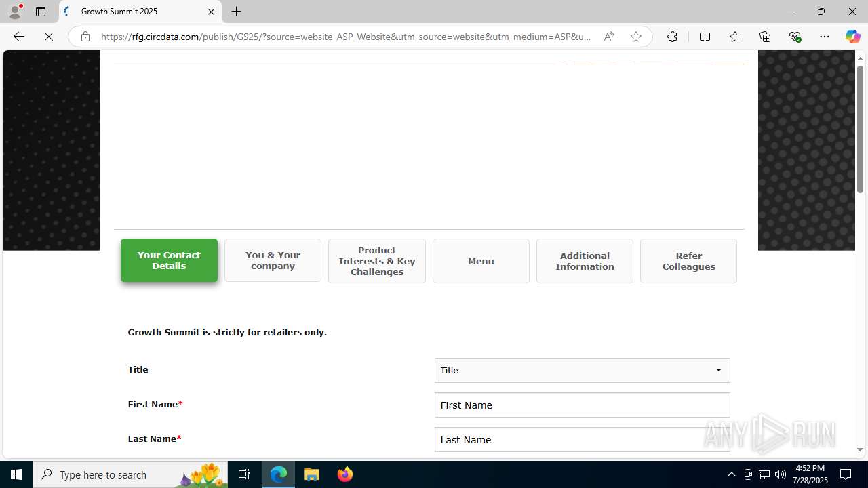Open Task View from taskbar
The height and width of the screenshot is (488, 868).
244,474
